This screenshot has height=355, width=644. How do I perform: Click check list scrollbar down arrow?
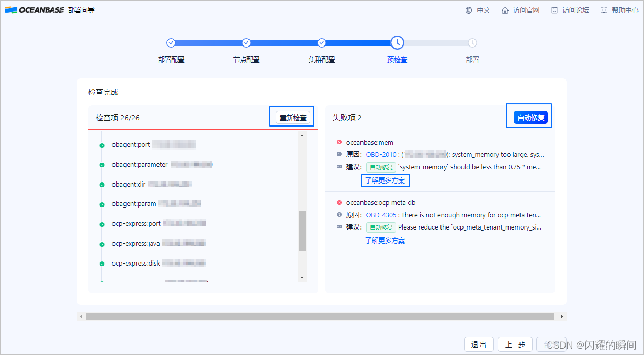pyautogui.click(x=302, y=277)
